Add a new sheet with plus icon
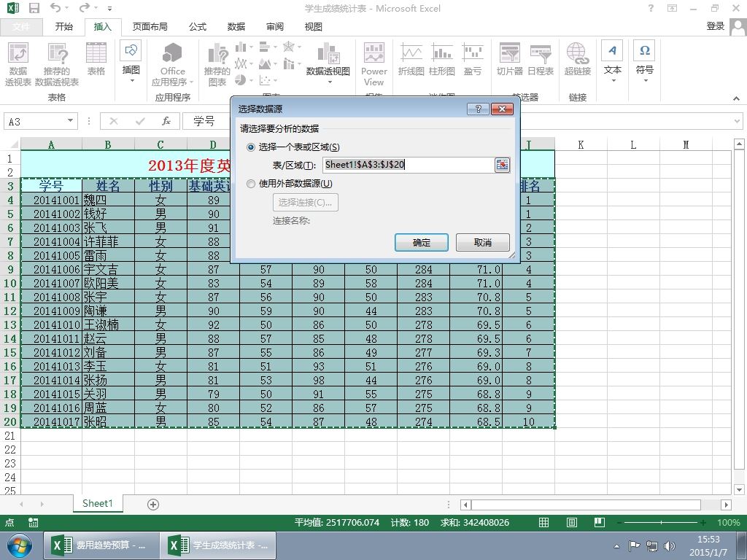747x560 pixels. pos(153,505)
